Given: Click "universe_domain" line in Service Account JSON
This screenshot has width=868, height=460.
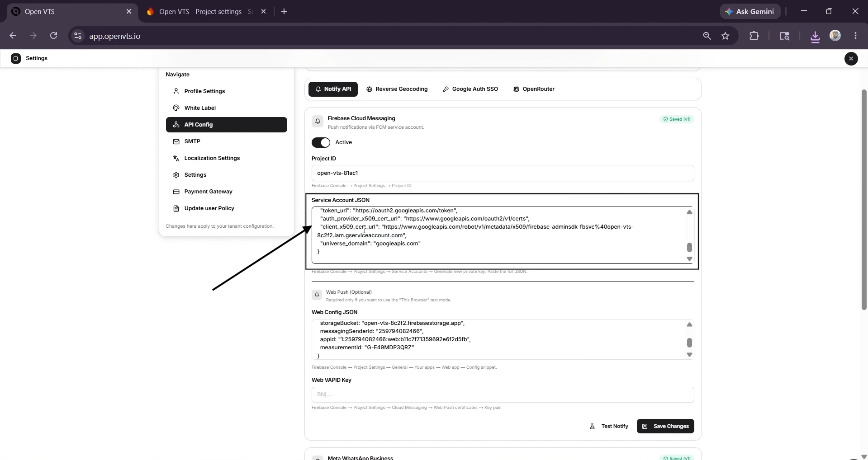Looking at the screenshot, I should (370, 244).
